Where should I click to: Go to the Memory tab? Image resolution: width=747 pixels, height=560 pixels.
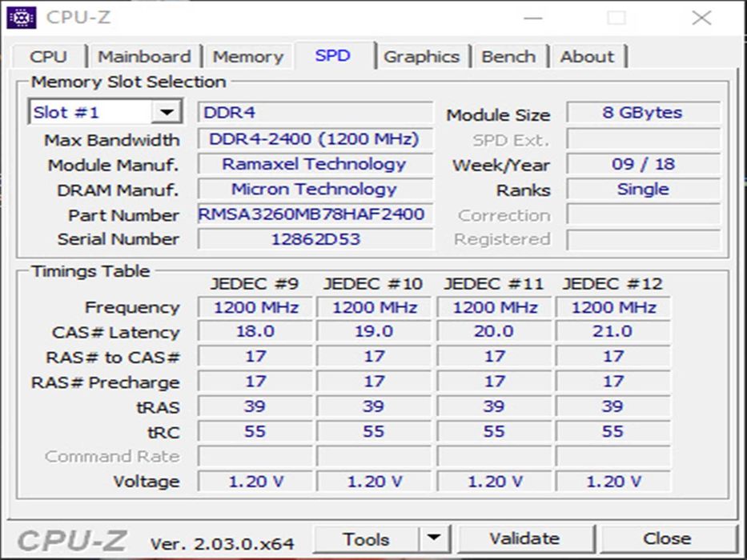coord(247,57)
